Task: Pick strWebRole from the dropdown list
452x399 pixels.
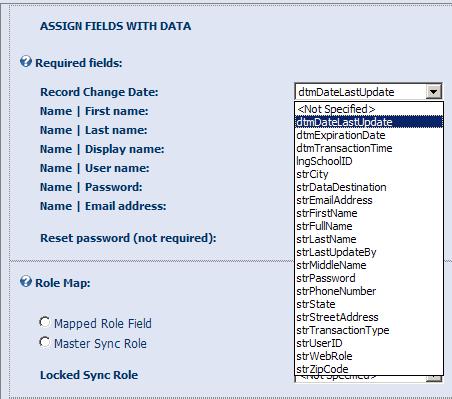Action: click(369, 356)
